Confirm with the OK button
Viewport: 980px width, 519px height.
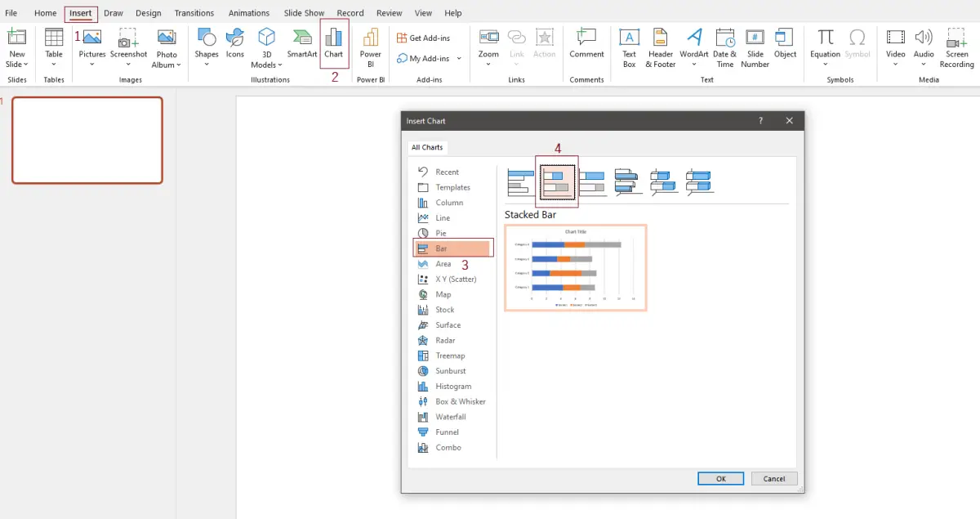point(720,478)
